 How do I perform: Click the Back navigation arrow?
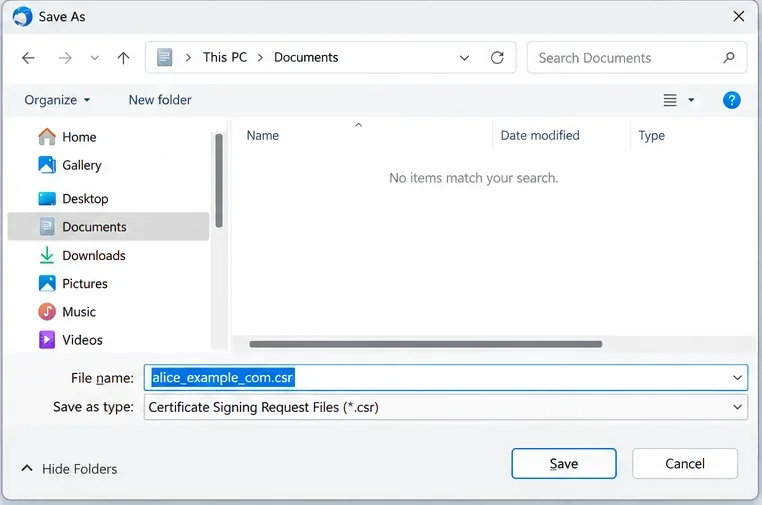tap(28, 58)
